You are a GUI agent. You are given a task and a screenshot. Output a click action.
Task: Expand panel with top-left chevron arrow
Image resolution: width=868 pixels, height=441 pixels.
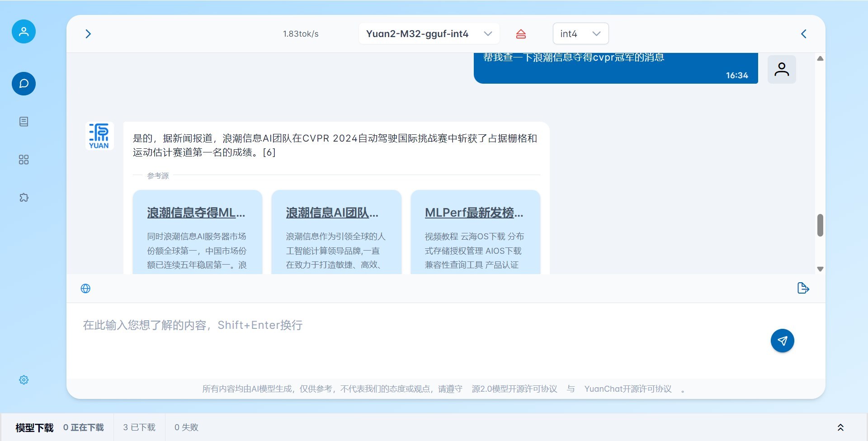click(88, 33)
